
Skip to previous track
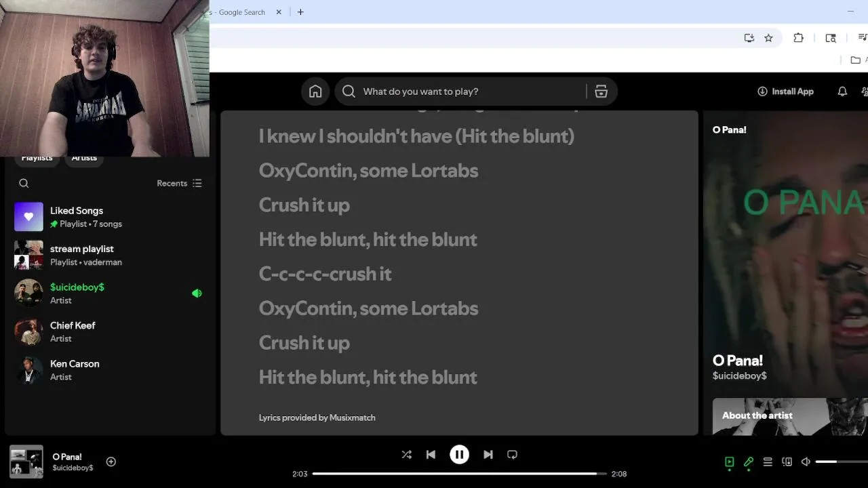[x=431, y=455]
